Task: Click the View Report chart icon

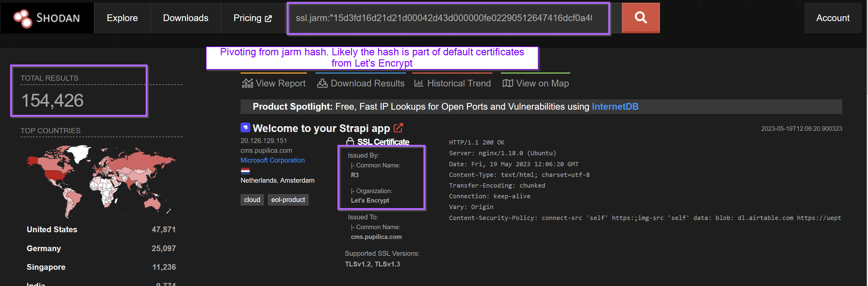Action: 247,83
